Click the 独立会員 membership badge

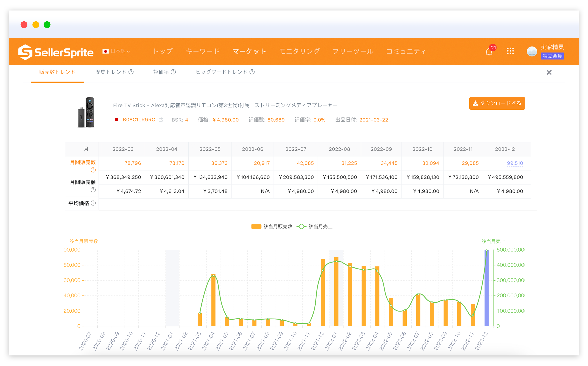552,56
